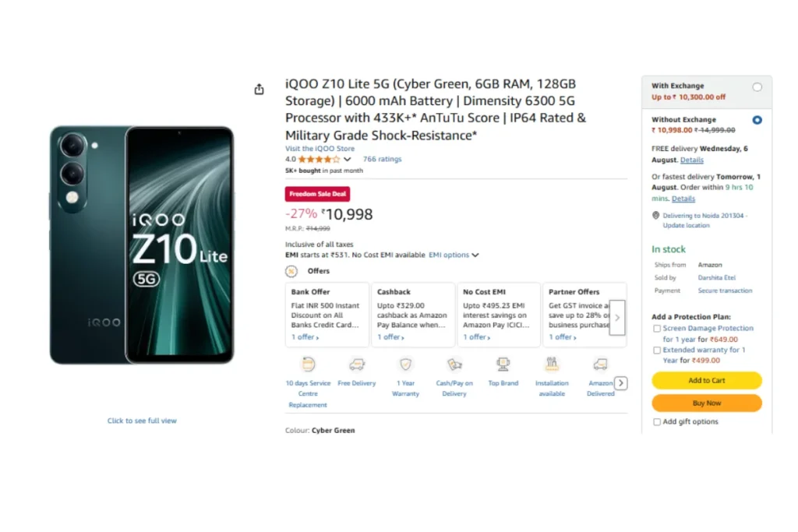
Task: Open the star rating breakdown chevron
Action: click(347, 159)
